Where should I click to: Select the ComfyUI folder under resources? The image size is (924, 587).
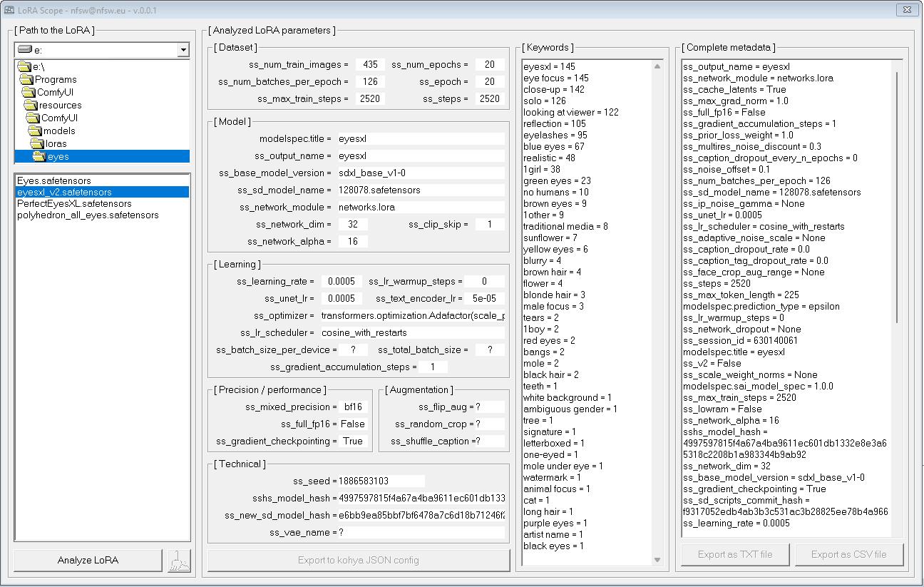pos(58,118)
